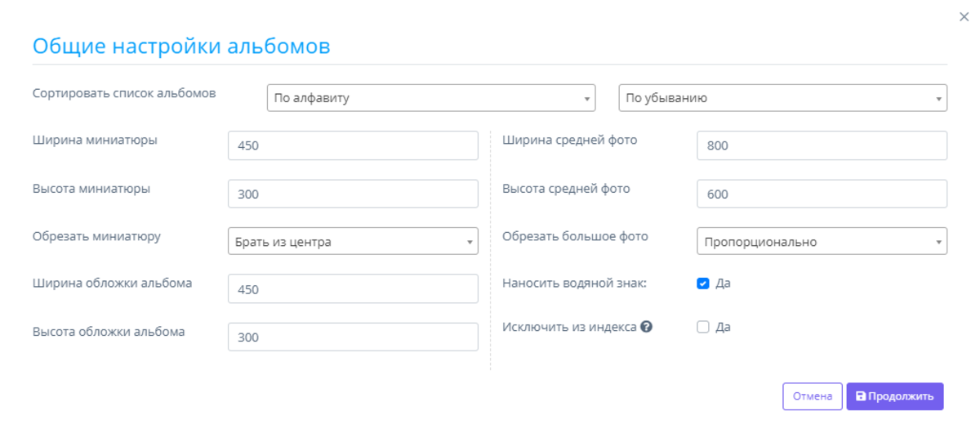The width and height of the screenshot is (980, 438).
Task: Click the Да label beside watermark checkbox
Action: pyautogui.click(x=723, y=284)
